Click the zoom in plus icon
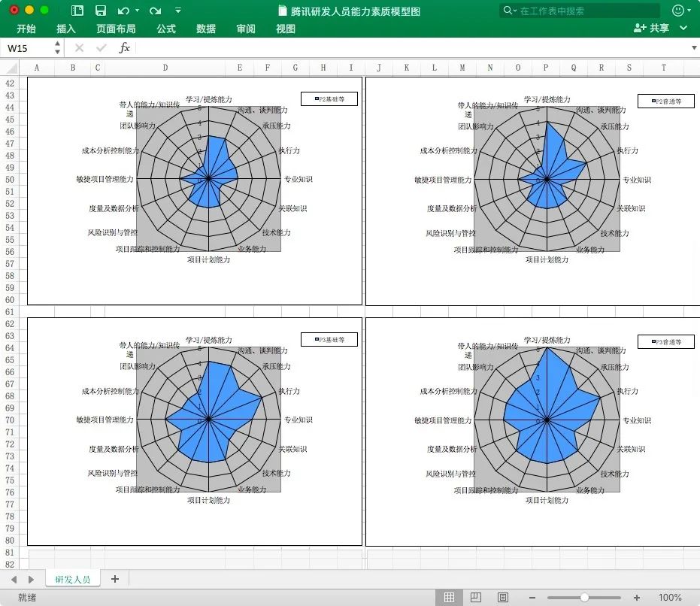 [637, 598]
